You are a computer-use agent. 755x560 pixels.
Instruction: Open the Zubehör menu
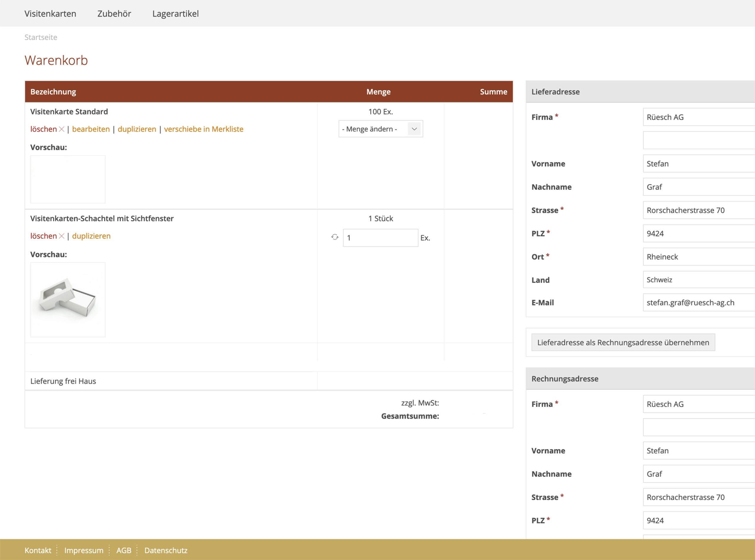pyautogui.click(x=114, y=14)
